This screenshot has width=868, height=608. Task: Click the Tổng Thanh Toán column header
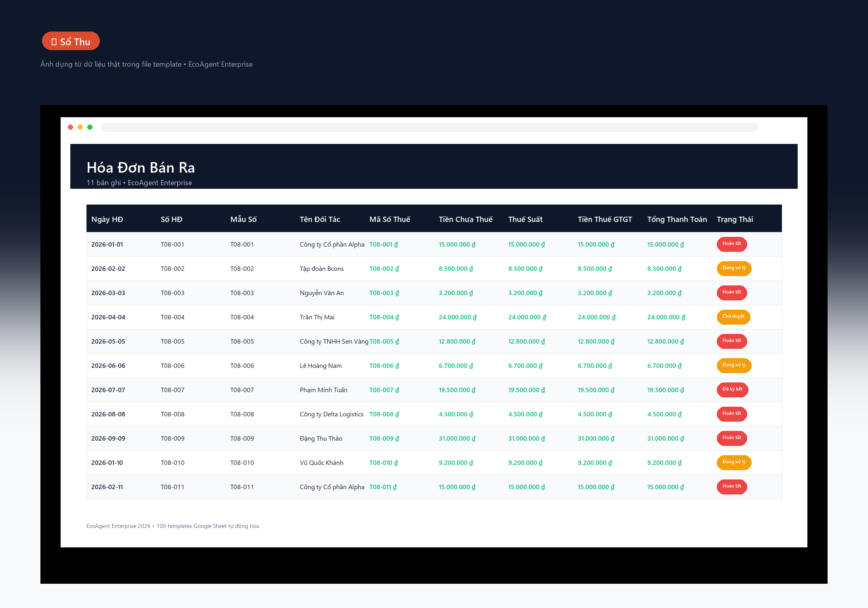click(677, 219)
